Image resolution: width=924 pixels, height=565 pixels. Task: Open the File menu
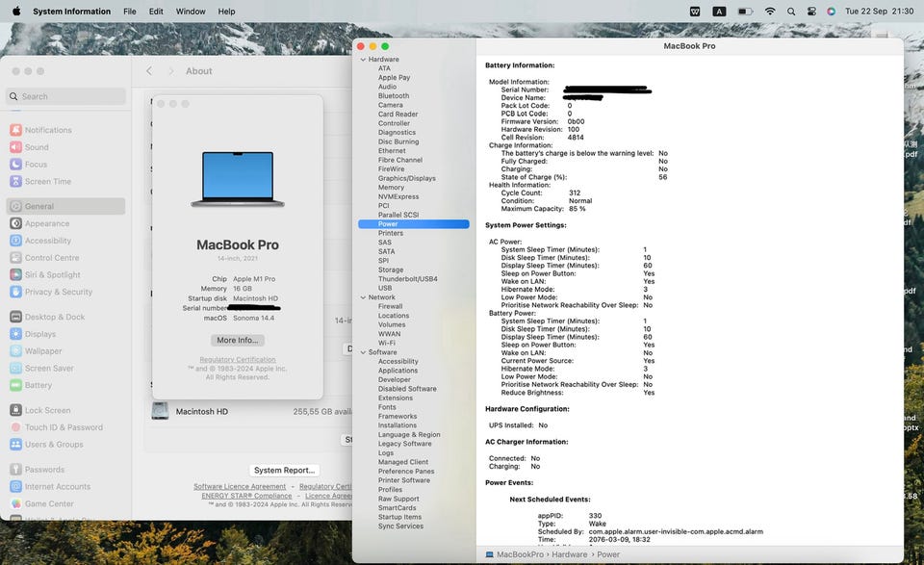(130, 12)
